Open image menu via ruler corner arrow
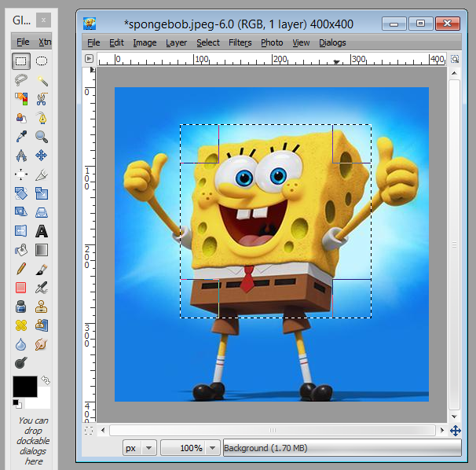This screenshot has width=476, height=470. (x=89, y=58)
